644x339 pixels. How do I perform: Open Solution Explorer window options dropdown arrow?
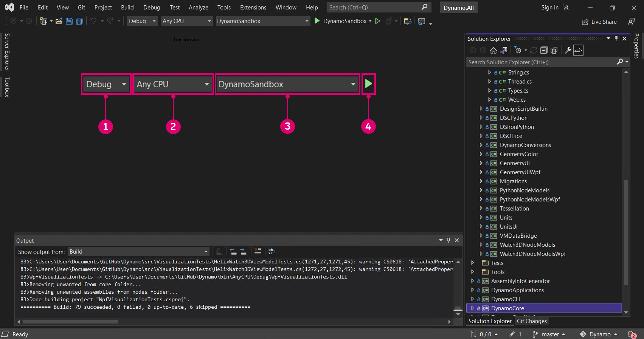click(x=608, y=39)
